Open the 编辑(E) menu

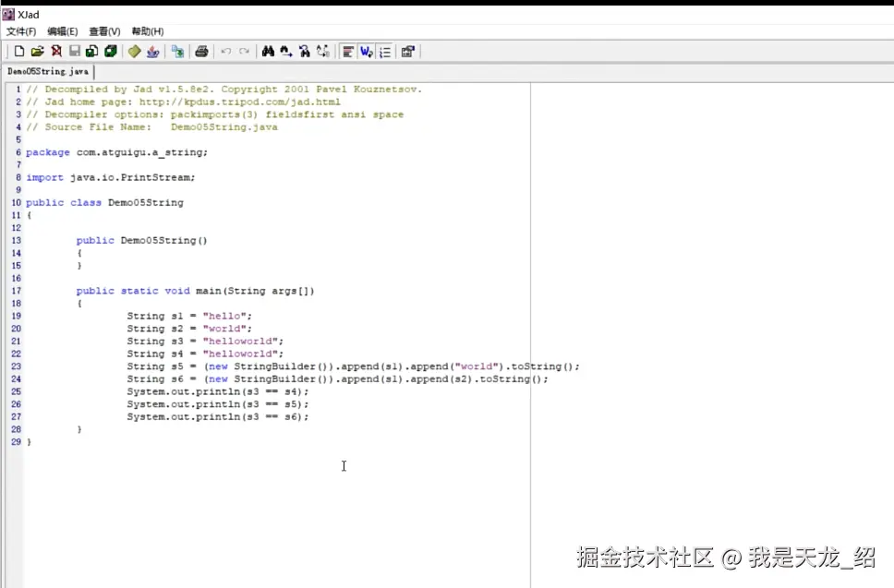(62, 31)
